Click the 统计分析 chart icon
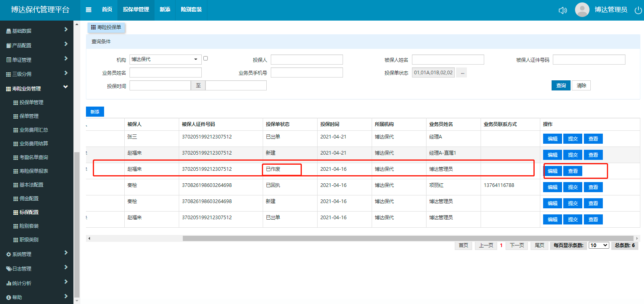The image size is (644, 304). [x=8, y=283]
